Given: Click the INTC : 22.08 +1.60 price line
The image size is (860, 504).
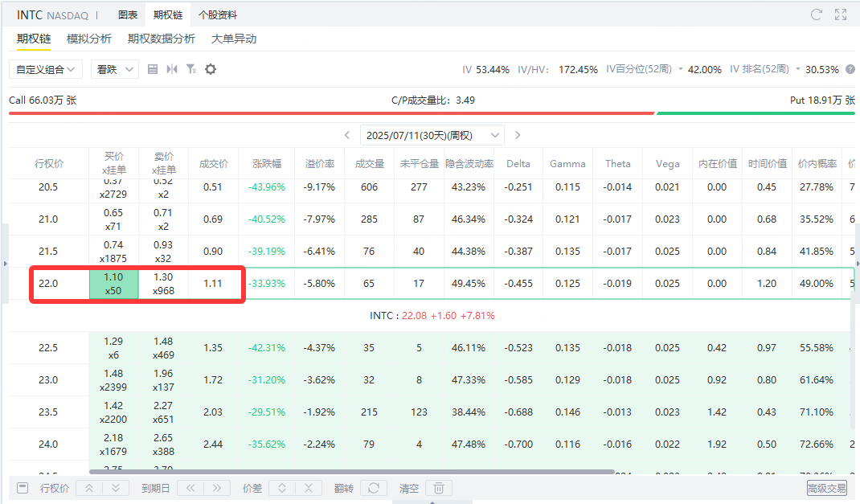Looking at the screenshot, I should [x=432, y=315].
